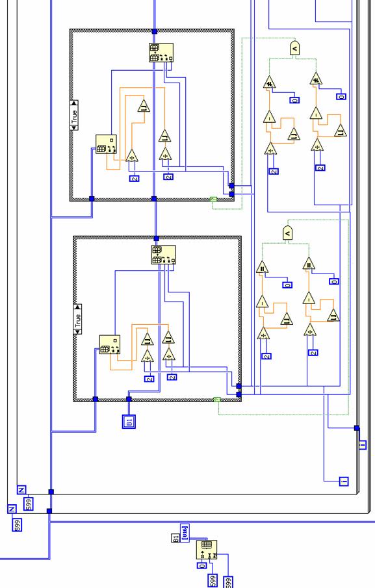Open the lower case structure's True selector

(77, 319)
